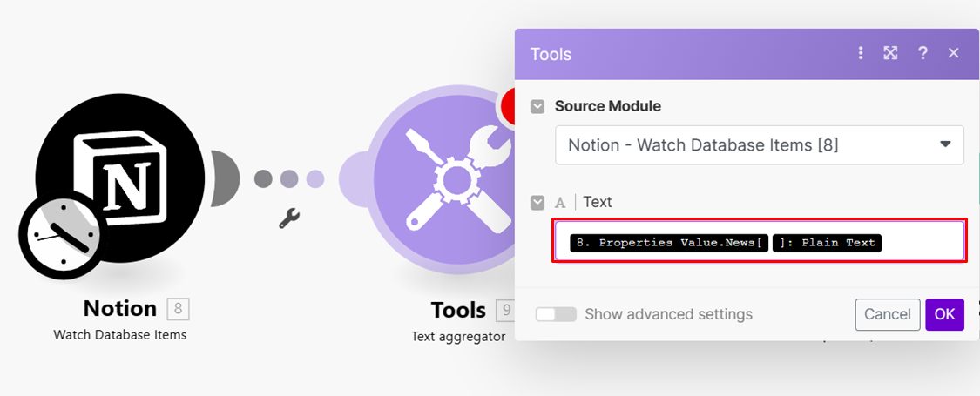Open the Source Module dropdown
Image resolution: width=980 pixels, height=396 pixels.
[759, 144]
